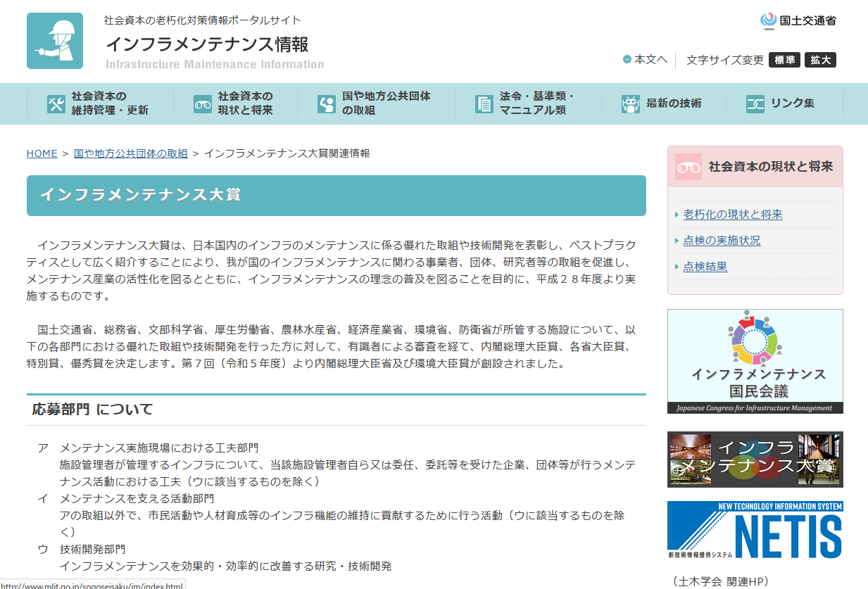Open the インフラメンテナンス国民会議 banner
This screenshot has width=868, height=589.
coord(755,360)
